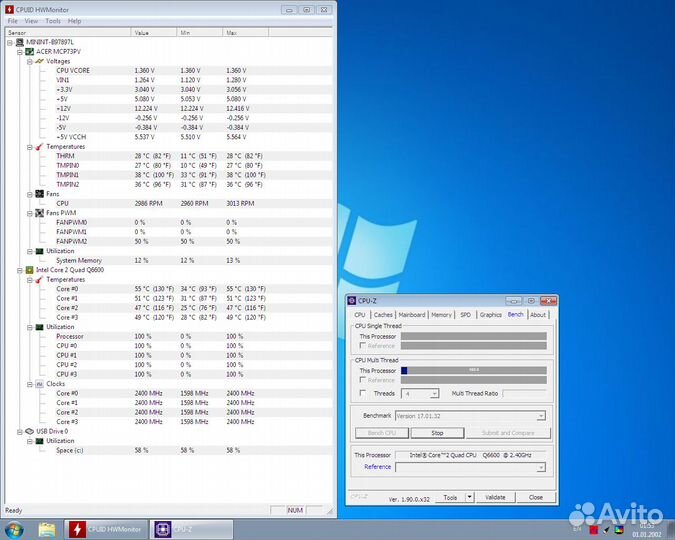Click the Fans node icon
Screen dimensions: 675x540
tap(40, 194)
